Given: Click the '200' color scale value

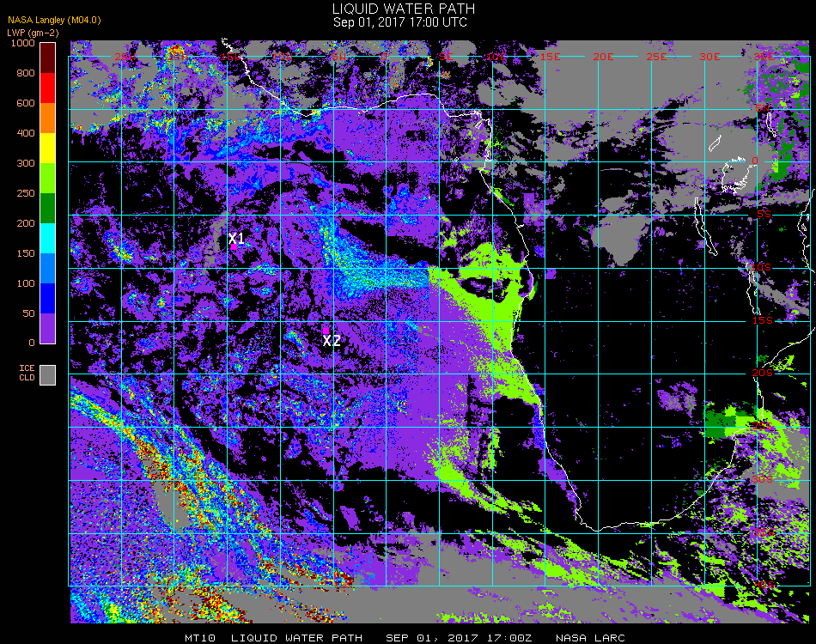Looking at the screenshot, I should tap(26, 223).
